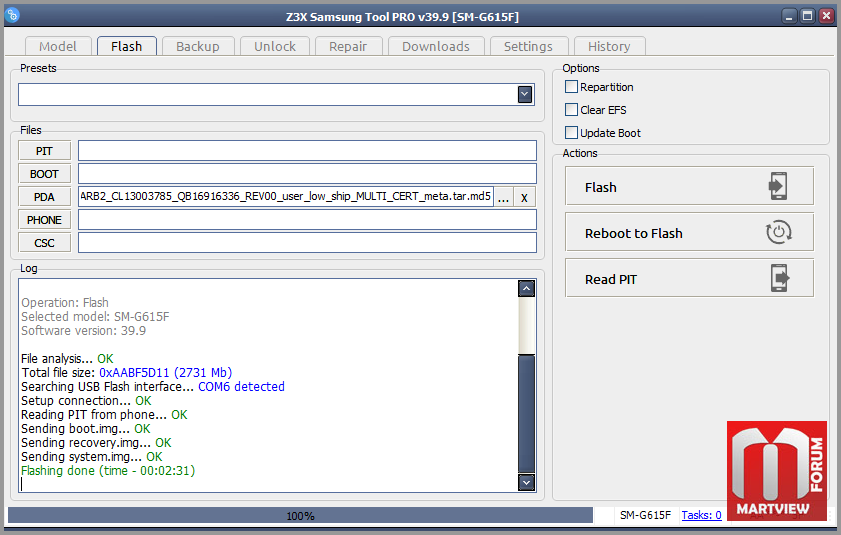Screen dimensions: 841x535
Task: Click the log scrollbar down arrow
Action: tap(527, 482)
